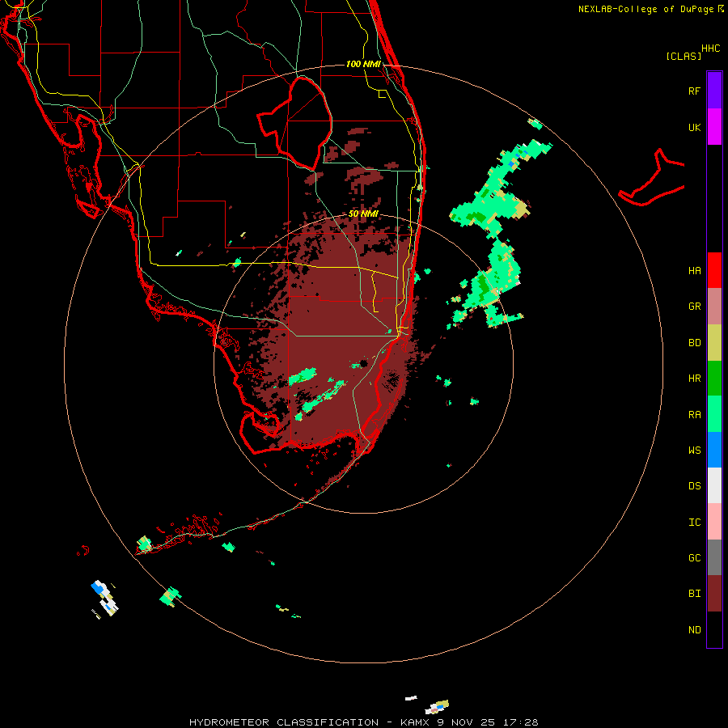
Task: Click the island outline east of Florida
Action: (x=651, y=179)
